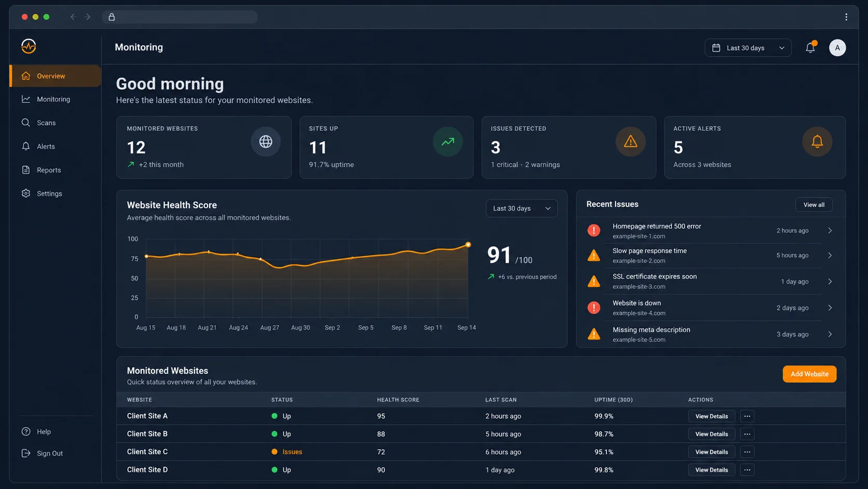This screenshot has width=868, height=489.
Task: Open header Last 30 days date range dropdown
Action: [x=748, y=48]
